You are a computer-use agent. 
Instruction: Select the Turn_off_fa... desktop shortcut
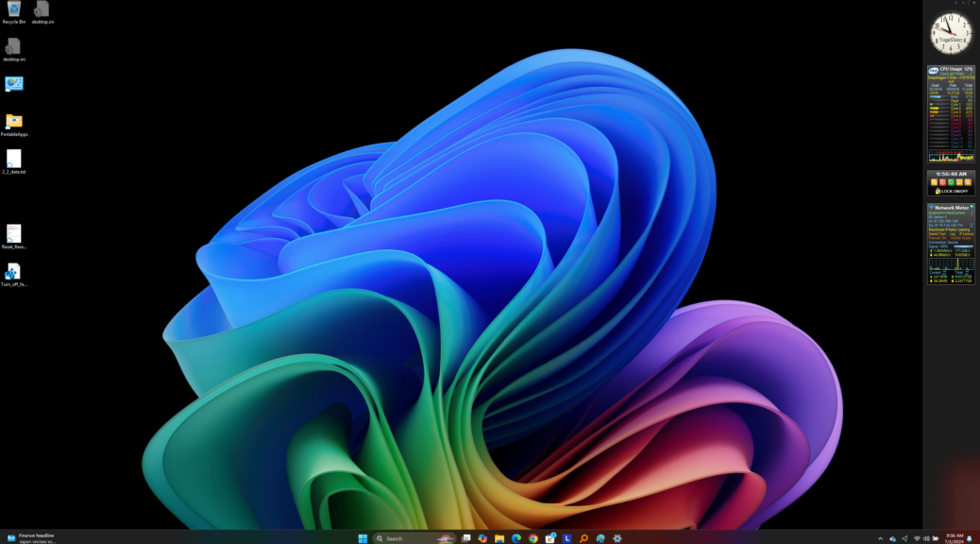click(14, 275)
